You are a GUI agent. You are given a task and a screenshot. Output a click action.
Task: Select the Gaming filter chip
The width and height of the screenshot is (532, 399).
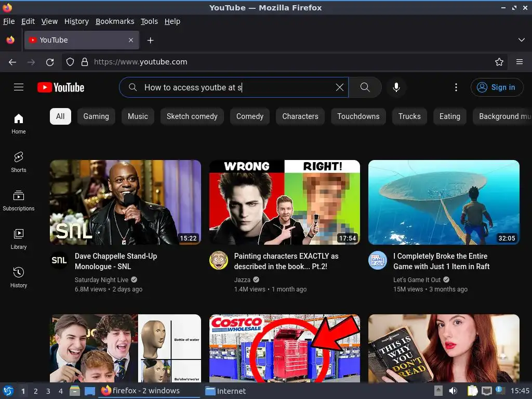pos(96,116)
